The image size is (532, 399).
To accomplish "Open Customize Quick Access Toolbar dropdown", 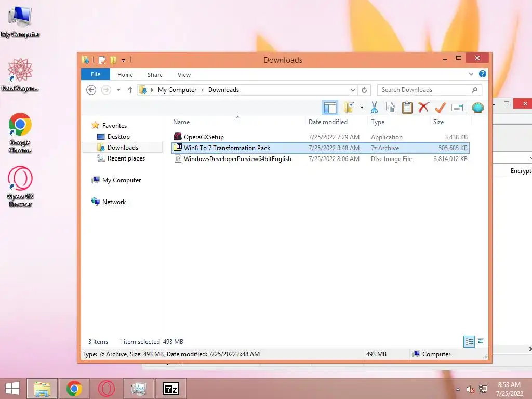I will pos(123,60).
